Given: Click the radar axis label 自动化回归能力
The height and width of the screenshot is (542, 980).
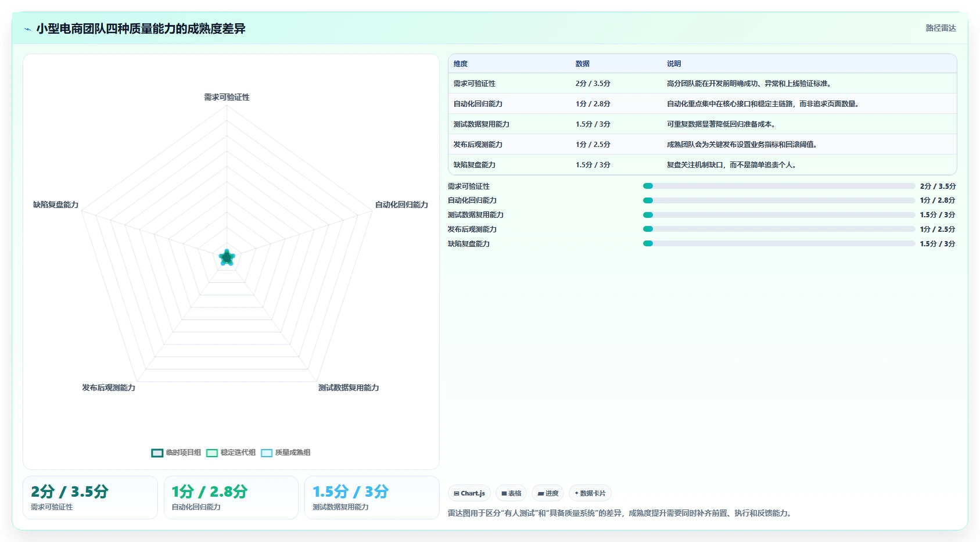Looking at the screenshot, I should [401, 204].
